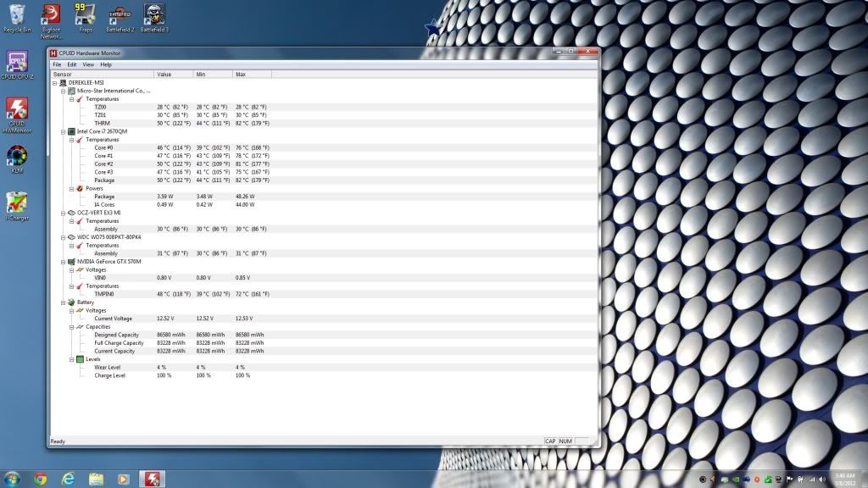Launch Google Chrome from the taskbar

tap(40, 479)
